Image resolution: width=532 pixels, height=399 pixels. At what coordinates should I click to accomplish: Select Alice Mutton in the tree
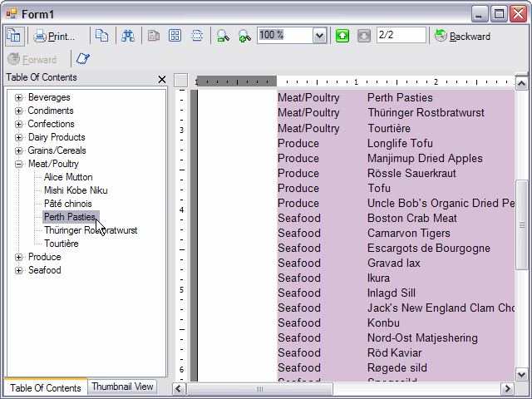[68, 178]
